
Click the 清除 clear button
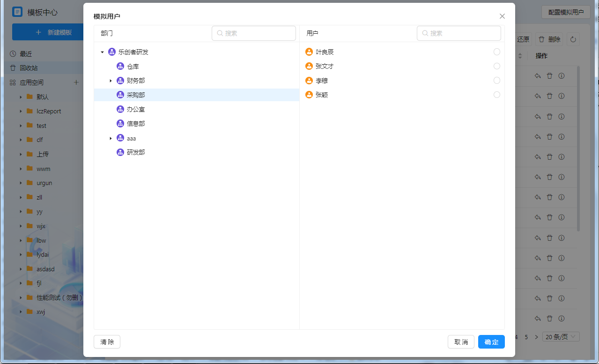(x=107, y=342)
